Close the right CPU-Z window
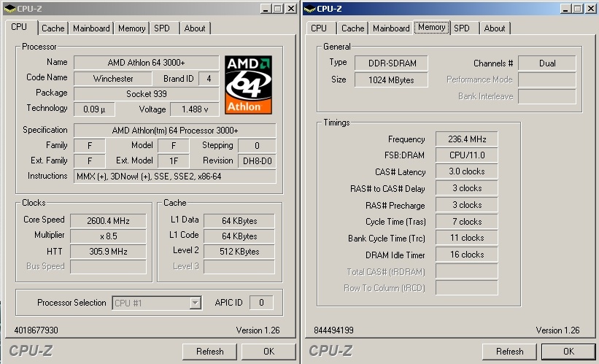The image size is (599, 364). pos(590,9)
